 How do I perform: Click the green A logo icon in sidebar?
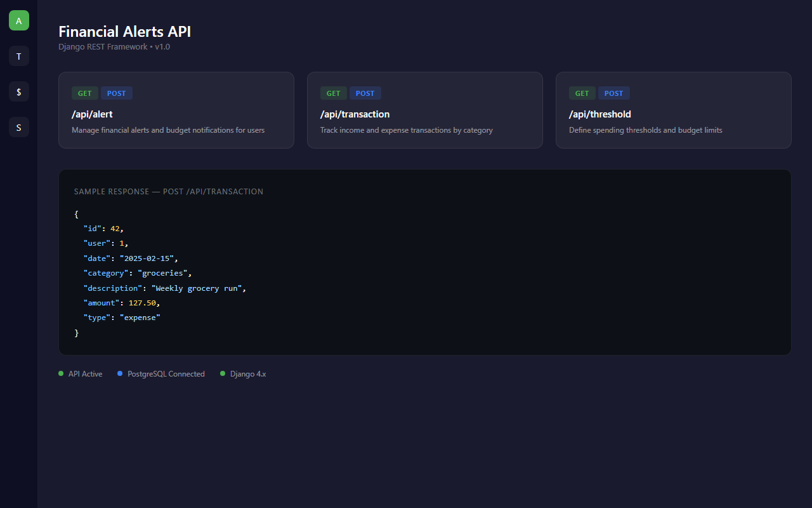coord(18,20)
